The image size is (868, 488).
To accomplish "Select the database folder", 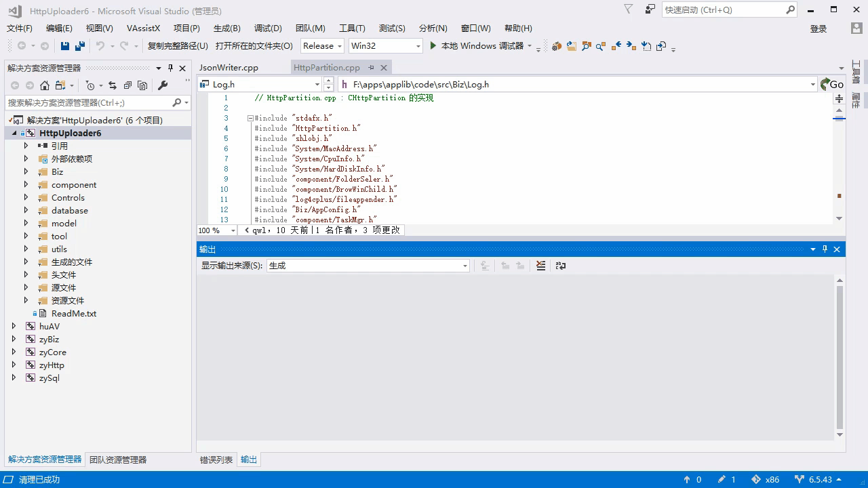I will point(70,210).
